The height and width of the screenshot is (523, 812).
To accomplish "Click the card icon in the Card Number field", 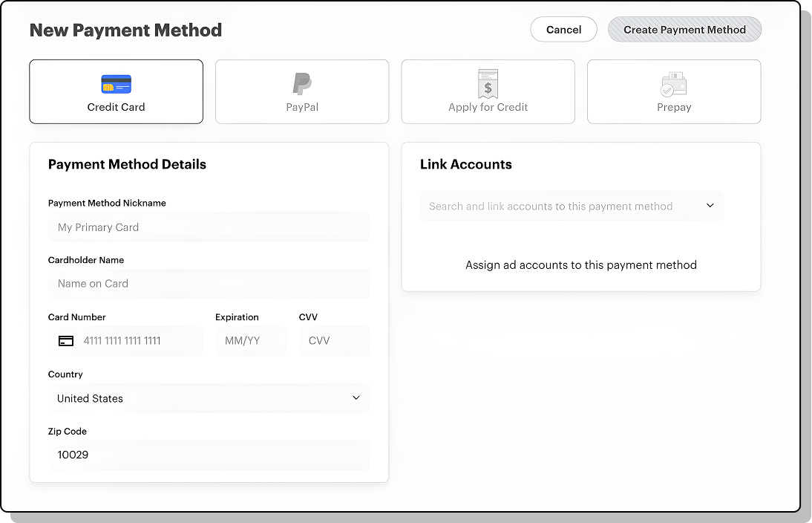I will coord(65,340).
